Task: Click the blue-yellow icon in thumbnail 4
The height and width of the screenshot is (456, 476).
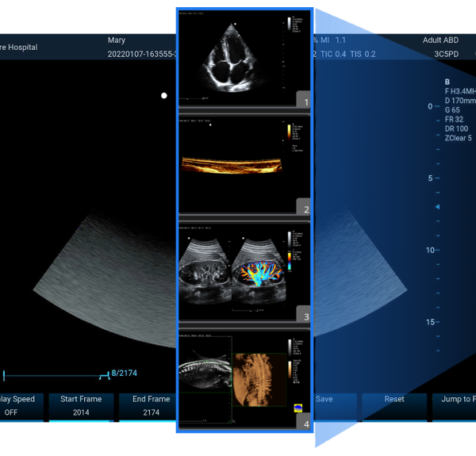Action: [x=298, y=408]
